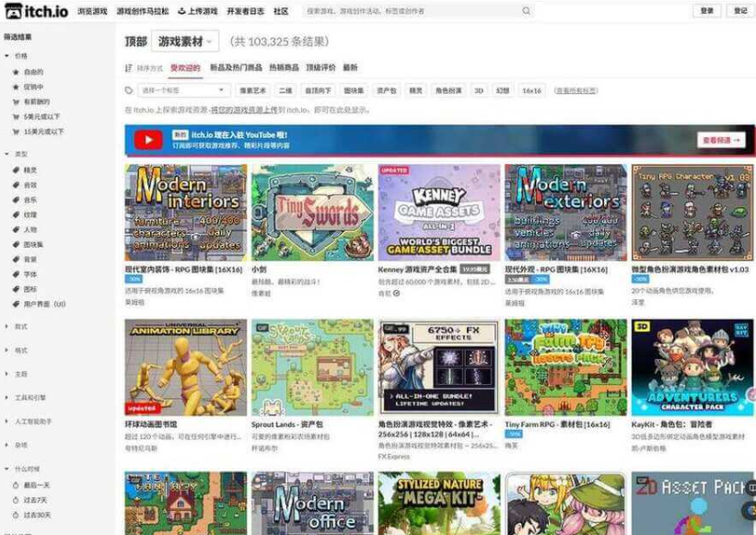
Task: Expand the 格式 filter section
Action: [x=16, y=351]
